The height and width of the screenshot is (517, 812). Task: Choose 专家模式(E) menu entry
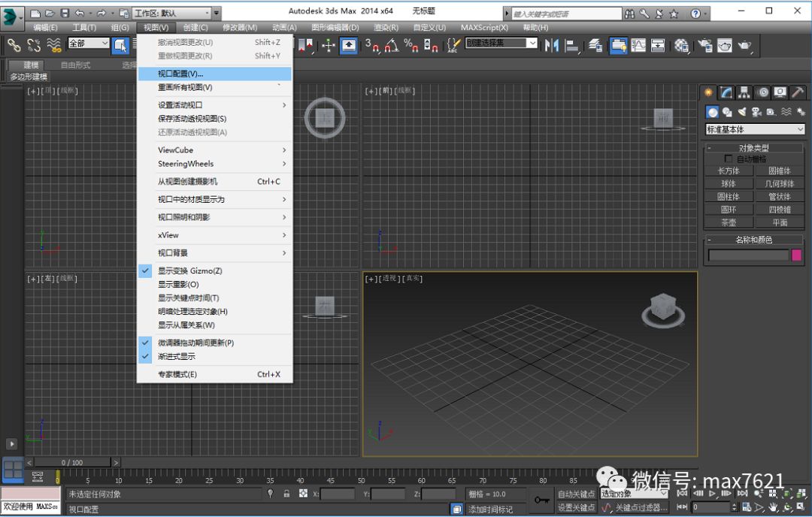tap(215, 374)
